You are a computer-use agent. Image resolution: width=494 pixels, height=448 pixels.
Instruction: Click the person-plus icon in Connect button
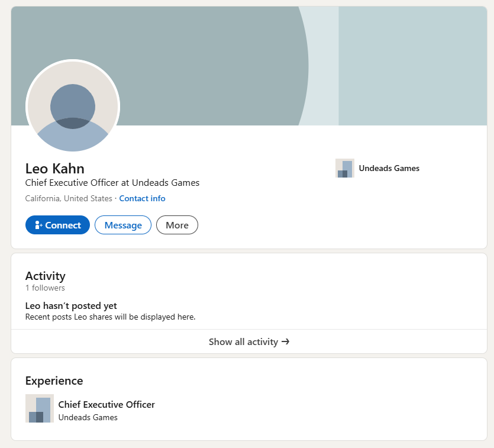pos(38,225)
